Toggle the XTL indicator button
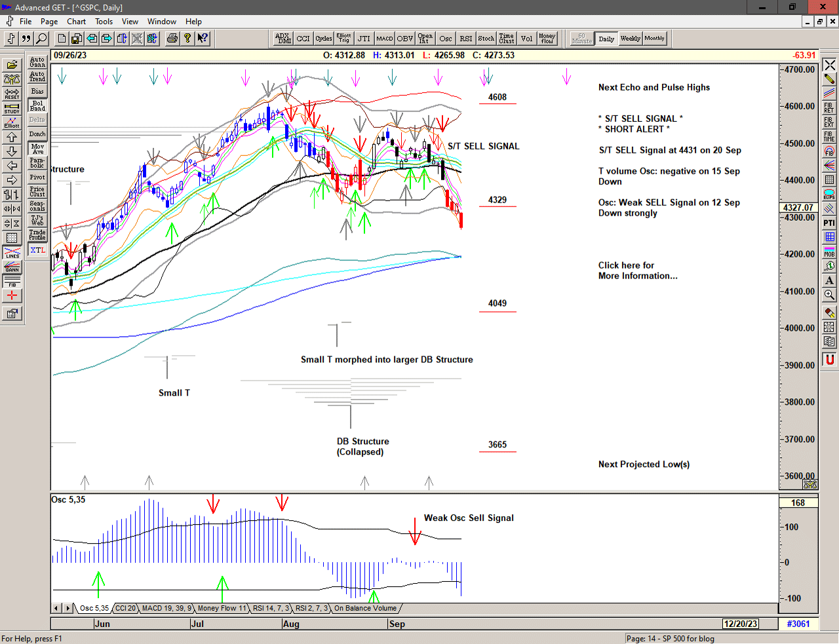Viewport: 839px width, 644px height. tap(37, 250)
